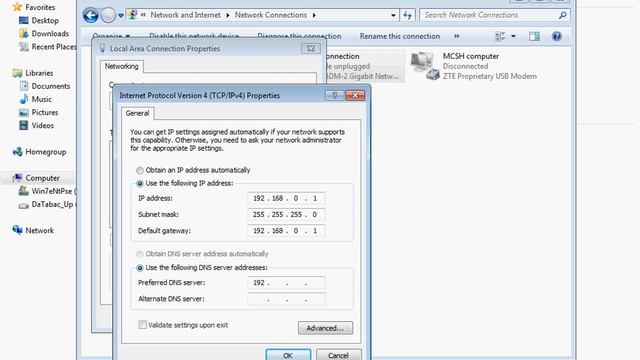Enable Validate settings upon exit

(x=142, y=325)
